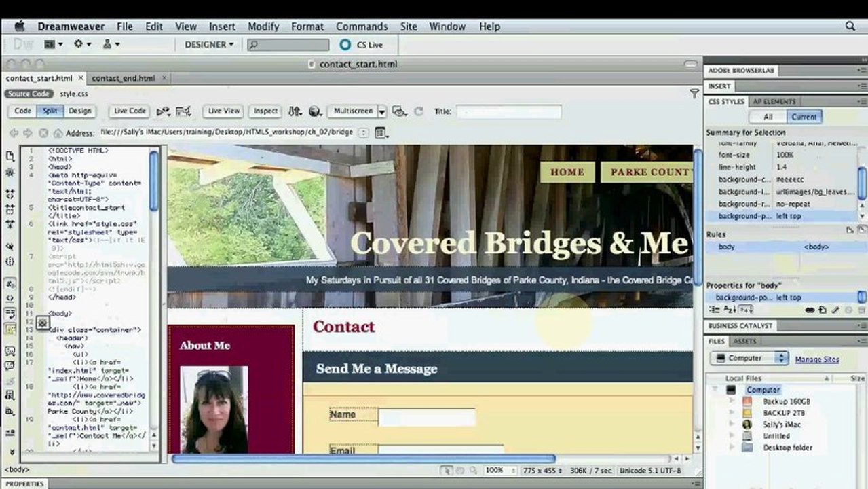
Task: Switch to the AP ELEMENTS tab
Action: click(x=774, y=101)
